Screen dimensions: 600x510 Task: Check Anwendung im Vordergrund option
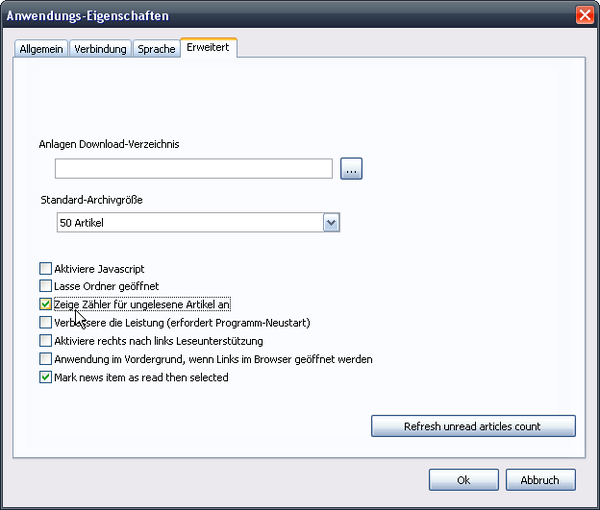(x=45, y=359)
